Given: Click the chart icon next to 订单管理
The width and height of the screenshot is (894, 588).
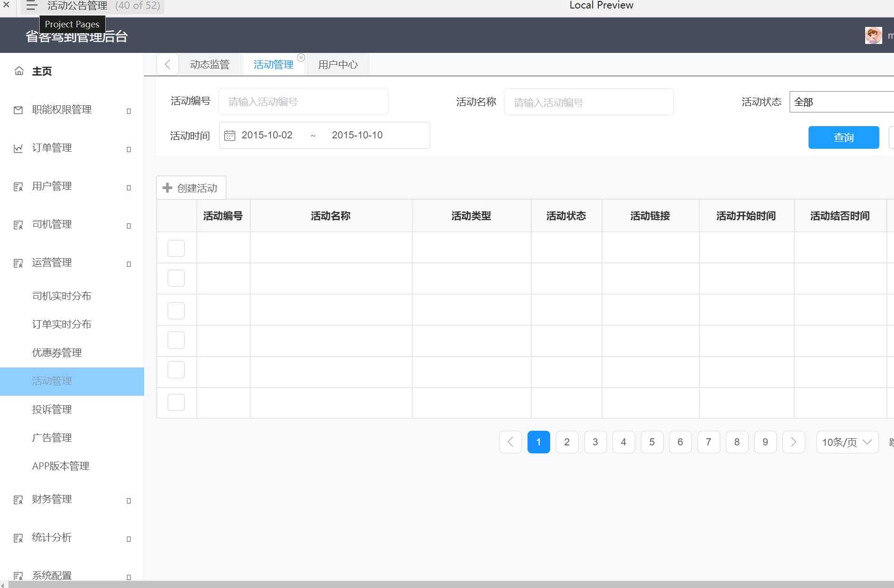Looking at the screenshot, I should (18, 148).
